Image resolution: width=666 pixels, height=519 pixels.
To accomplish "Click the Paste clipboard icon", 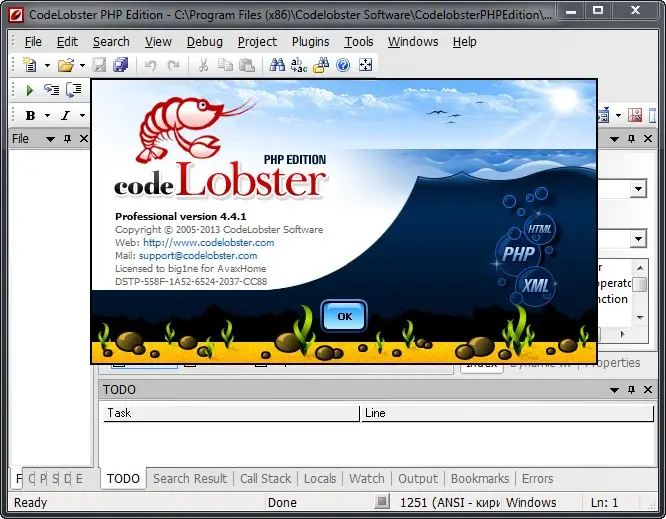I will pyautogui.click(x=247, y=65).
